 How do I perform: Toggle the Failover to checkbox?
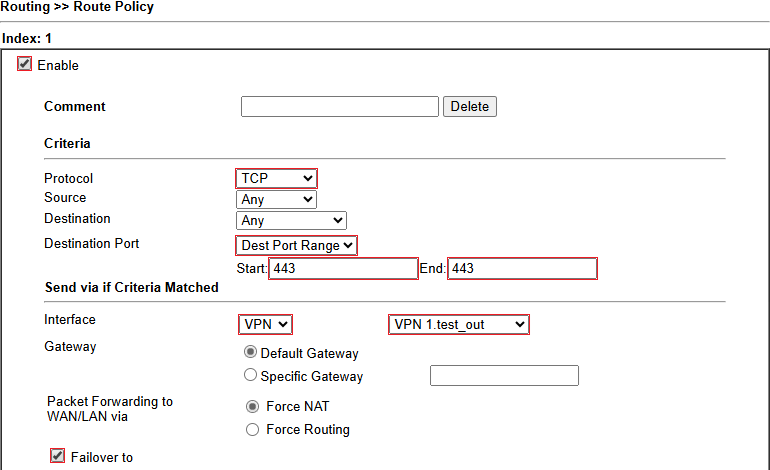coord(57,456)
